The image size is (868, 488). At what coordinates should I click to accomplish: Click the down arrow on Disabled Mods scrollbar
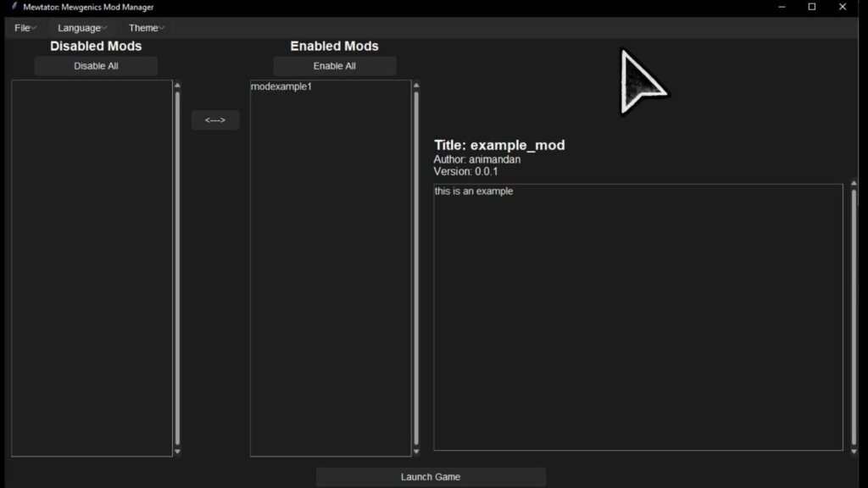(177, 450)
